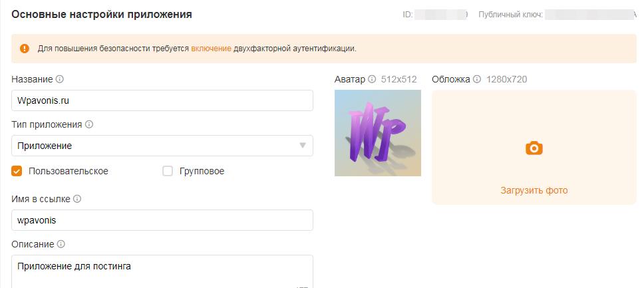
Task: Open the Тип приложения dropdown
Action: pos(162,146)
